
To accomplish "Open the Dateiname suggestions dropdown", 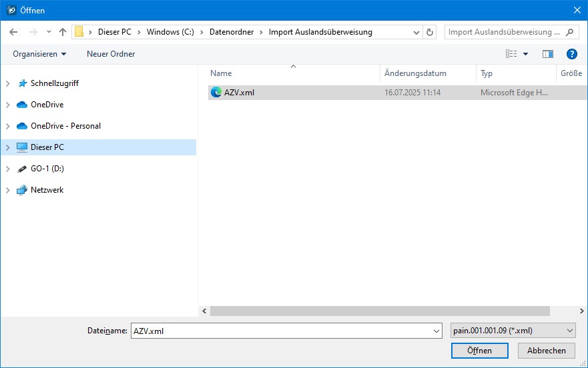I will coord(436,331).
